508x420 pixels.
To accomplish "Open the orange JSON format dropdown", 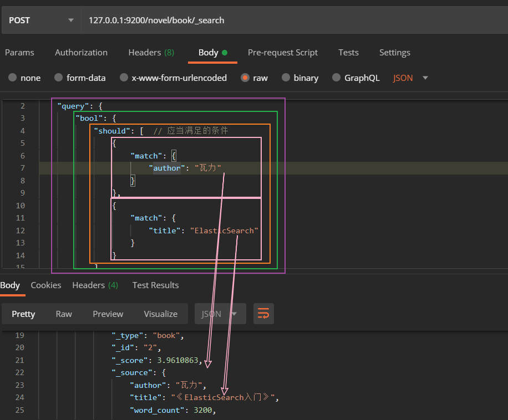I will [410, 78].
